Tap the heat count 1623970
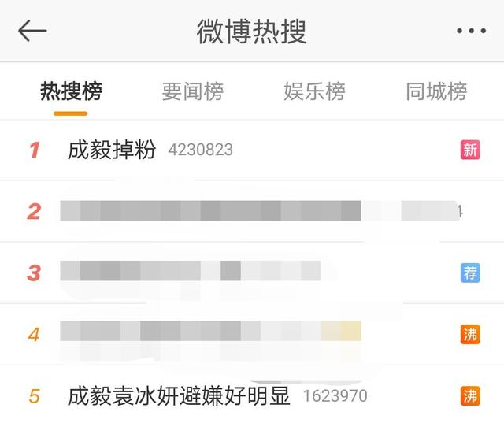The width and height of the screenshot is (504, 423). (x=335, y=396)
